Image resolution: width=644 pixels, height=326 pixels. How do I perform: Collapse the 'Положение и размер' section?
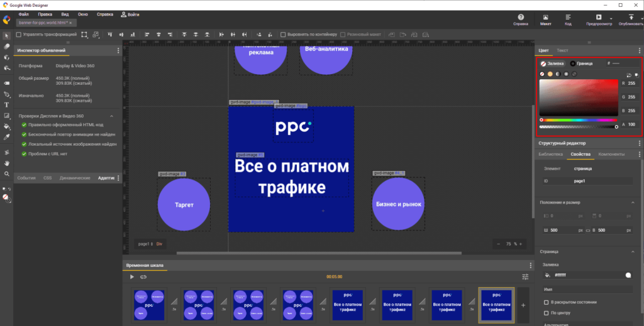pos(633,202)
